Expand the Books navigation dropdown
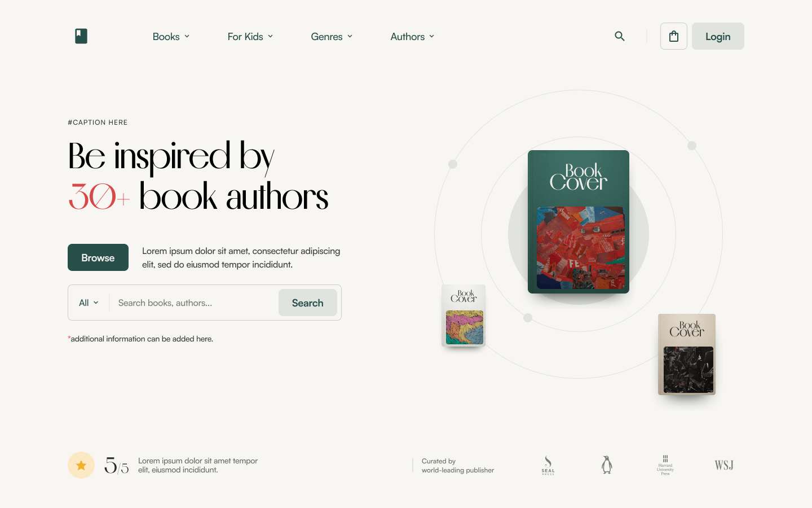 [x=171, y=36]
